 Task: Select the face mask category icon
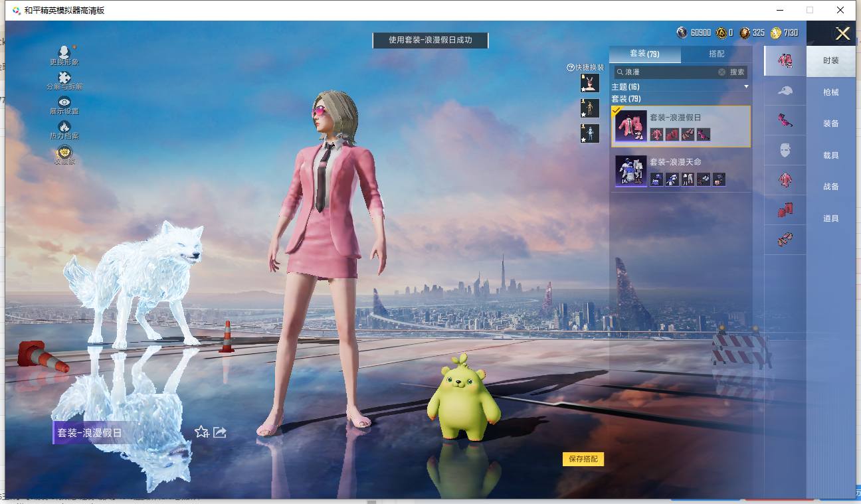785,151
